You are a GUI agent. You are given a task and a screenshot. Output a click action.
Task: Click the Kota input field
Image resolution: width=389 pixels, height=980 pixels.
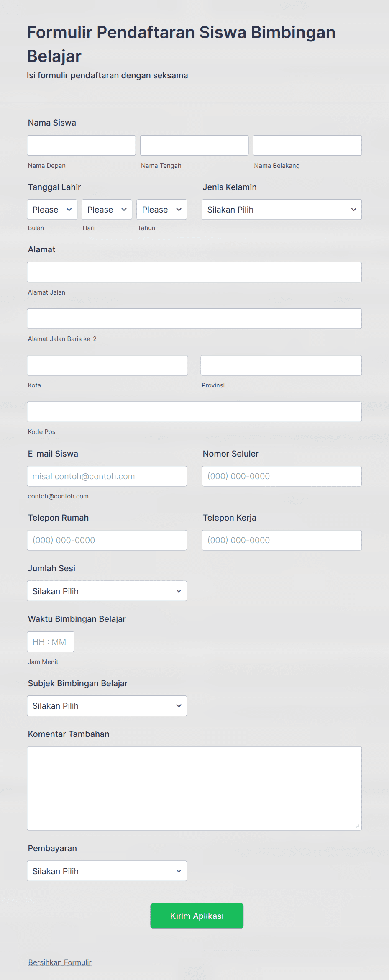[107, 365]
